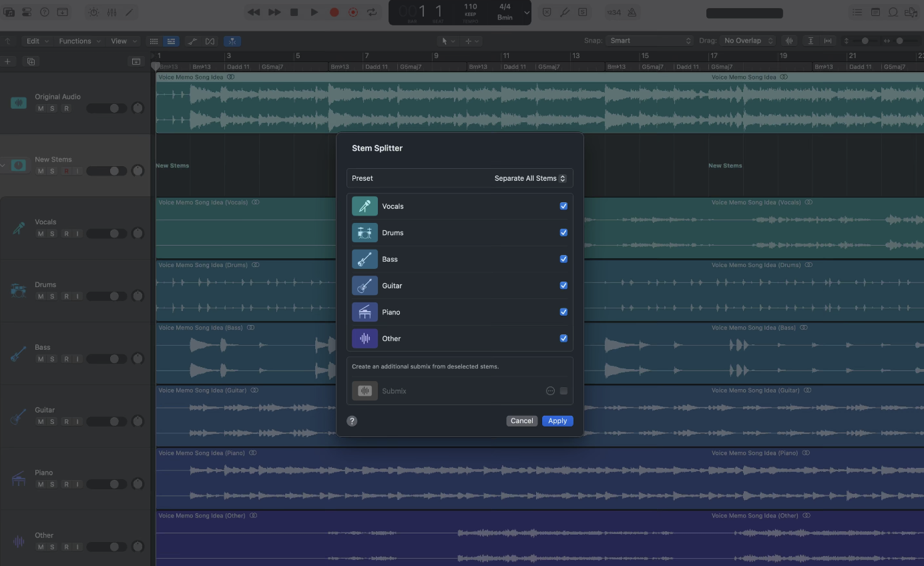Open the Edit menu in tracks area
924x566 pixels.
[x=36, y=41]
